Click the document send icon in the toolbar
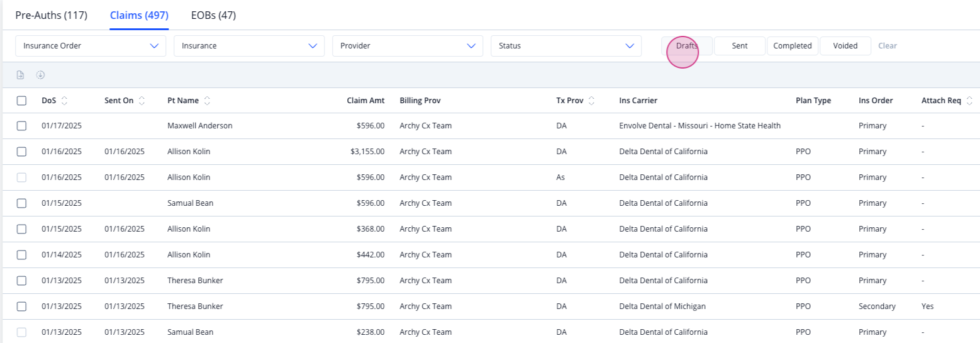 point(21,75)
